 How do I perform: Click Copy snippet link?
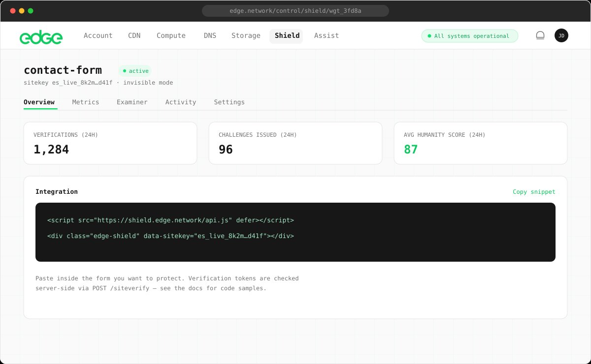click(534, 192)
